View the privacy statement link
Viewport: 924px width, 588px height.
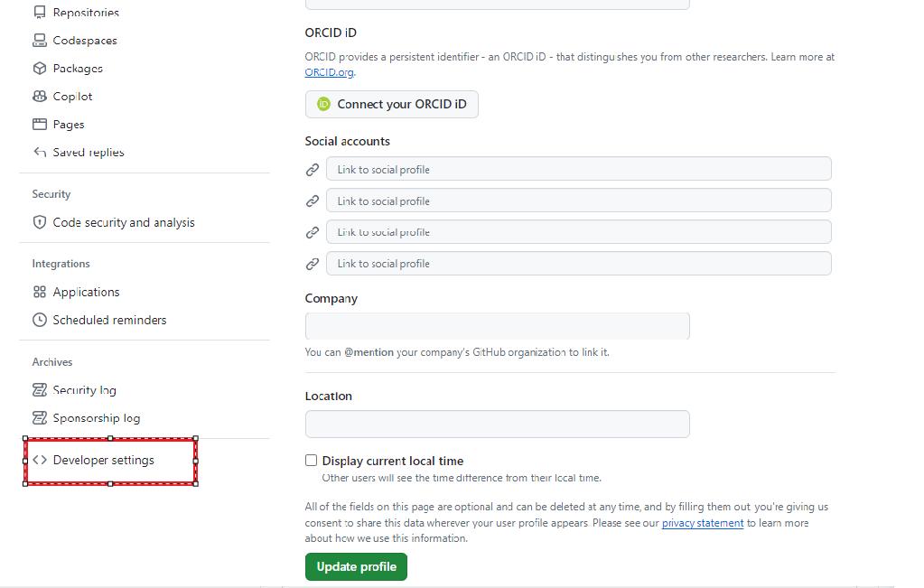pos(702,522)
